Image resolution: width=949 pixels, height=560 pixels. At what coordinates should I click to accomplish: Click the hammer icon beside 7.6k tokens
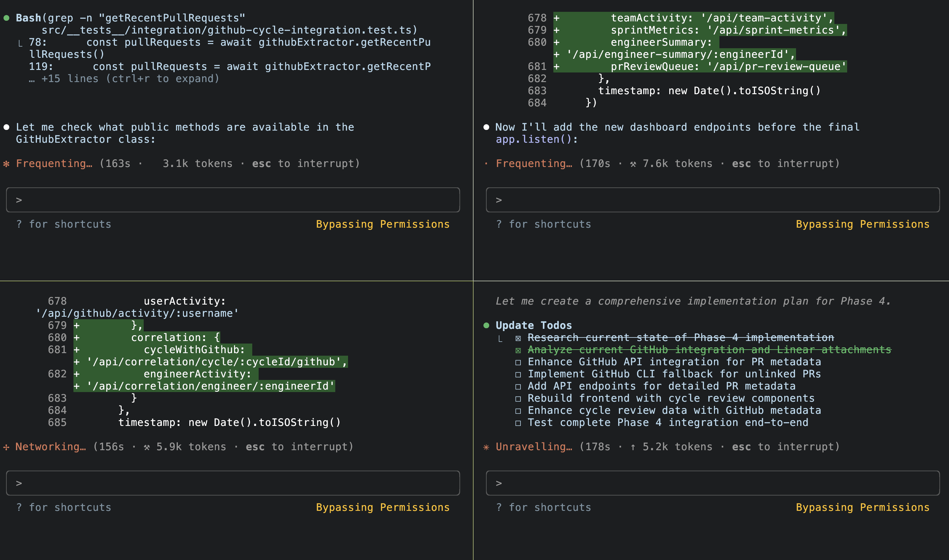[633, 164]
